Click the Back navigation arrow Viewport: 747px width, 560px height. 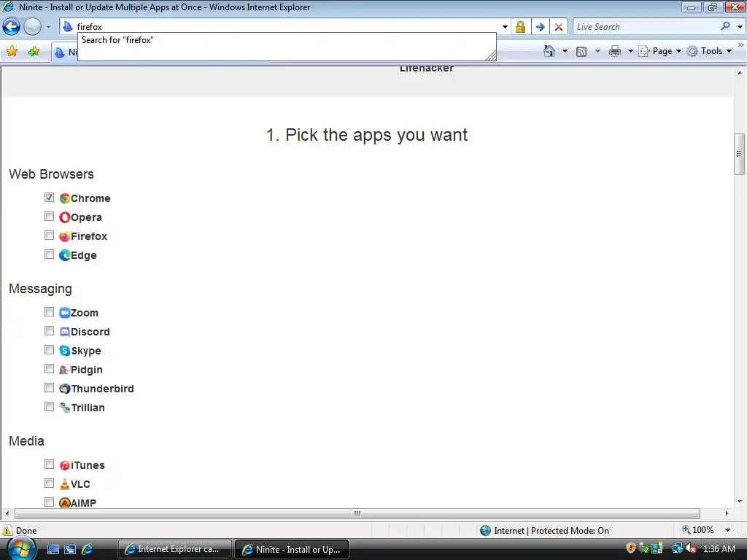12,27
